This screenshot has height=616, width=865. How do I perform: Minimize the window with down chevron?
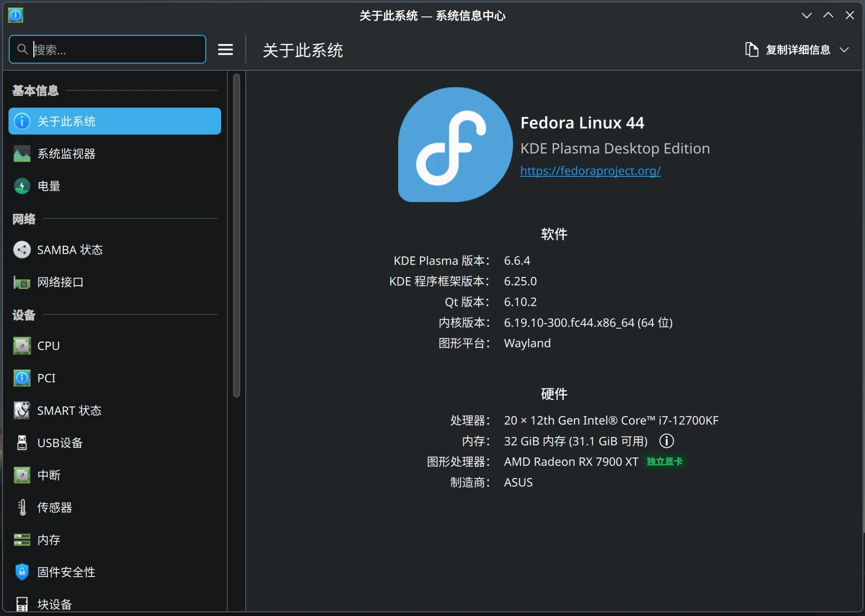807,15
